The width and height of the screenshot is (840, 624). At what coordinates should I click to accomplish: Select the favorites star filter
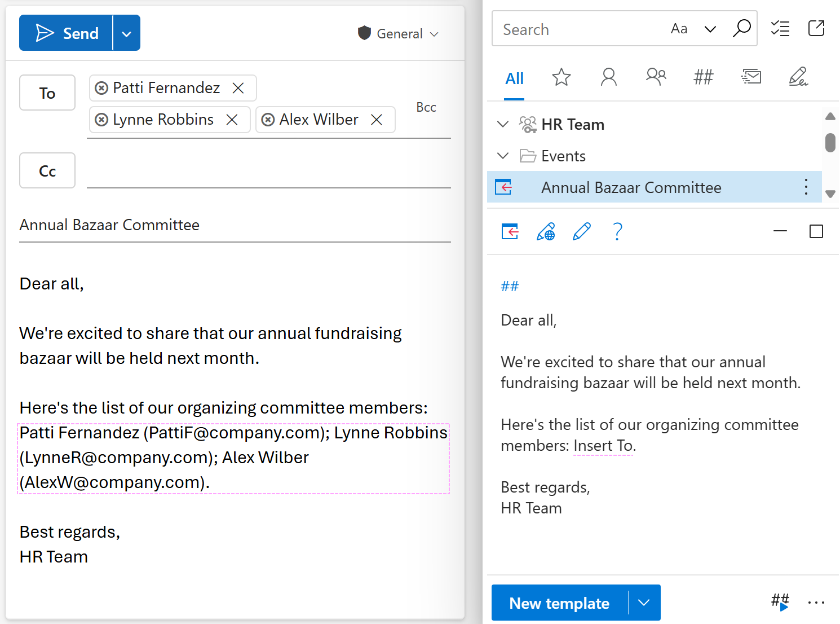click(562, 77)
